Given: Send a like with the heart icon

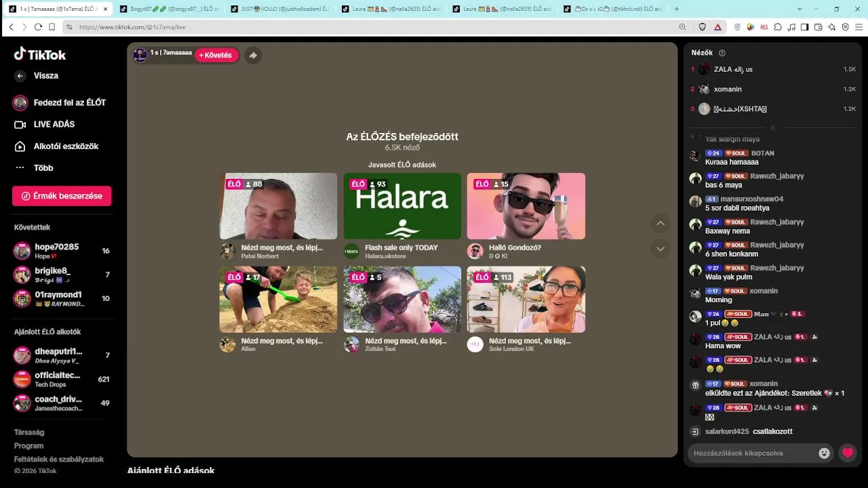Looking at the screenshot, I should tap(848, 453).
